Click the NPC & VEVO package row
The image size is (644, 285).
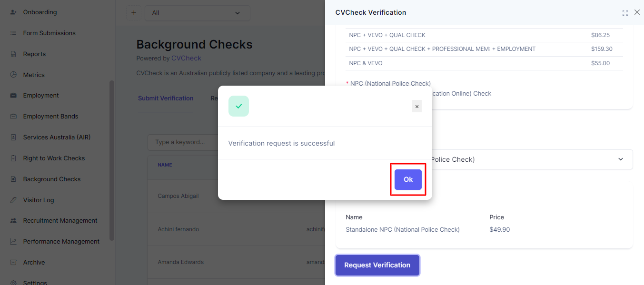(x=484, y=63)
